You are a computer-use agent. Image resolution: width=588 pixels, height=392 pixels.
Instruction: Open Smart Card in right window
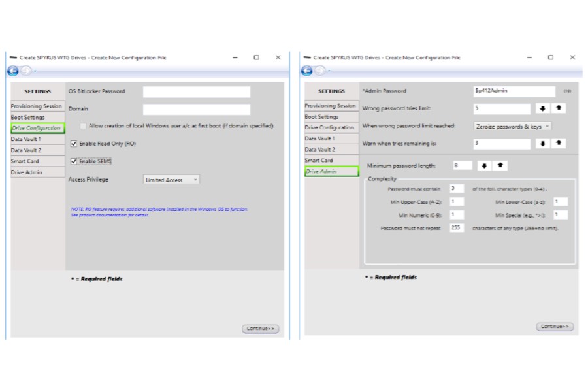tap(331, 160)
